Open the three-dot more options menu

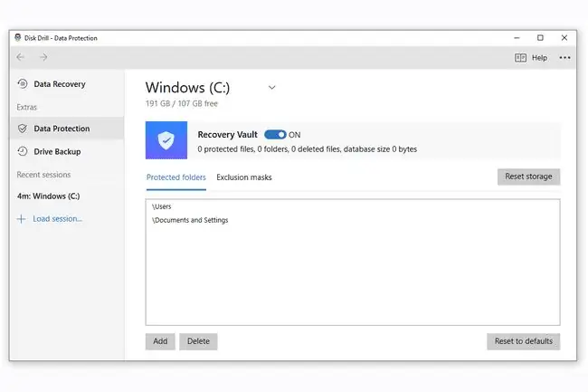pyautogui.click(x=564, y=58)
